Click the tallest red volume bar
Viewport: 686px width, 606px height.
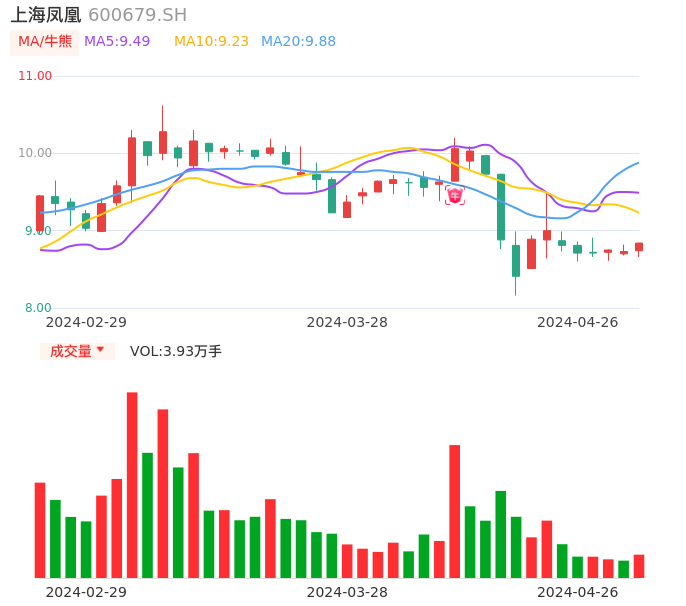pyautogui.click(x=132, y=485)
